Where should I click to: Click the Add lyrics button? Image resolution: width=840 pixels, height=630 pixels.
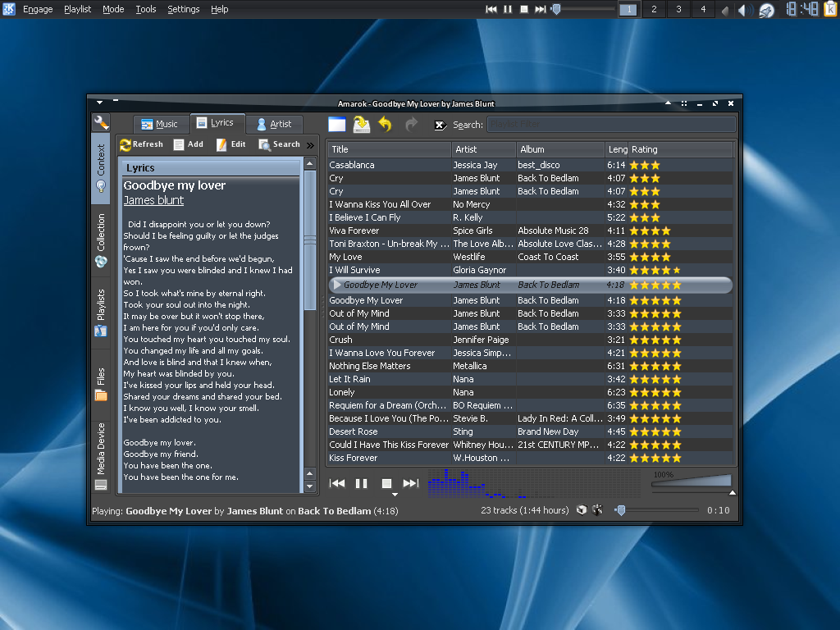pyautogui.click(x=189, y=144)
